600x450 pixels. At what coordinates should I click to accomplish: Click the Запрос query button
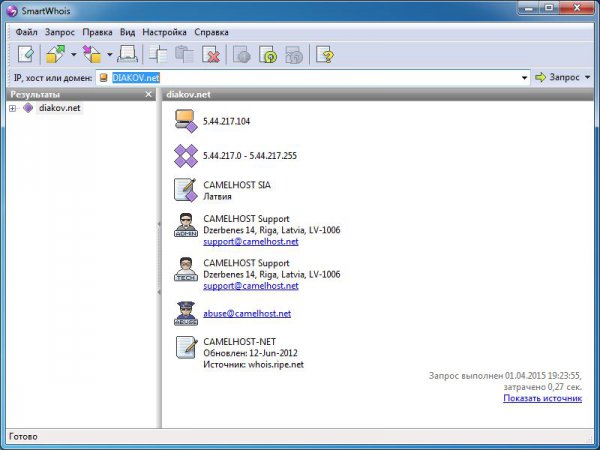tap(557, 77)
